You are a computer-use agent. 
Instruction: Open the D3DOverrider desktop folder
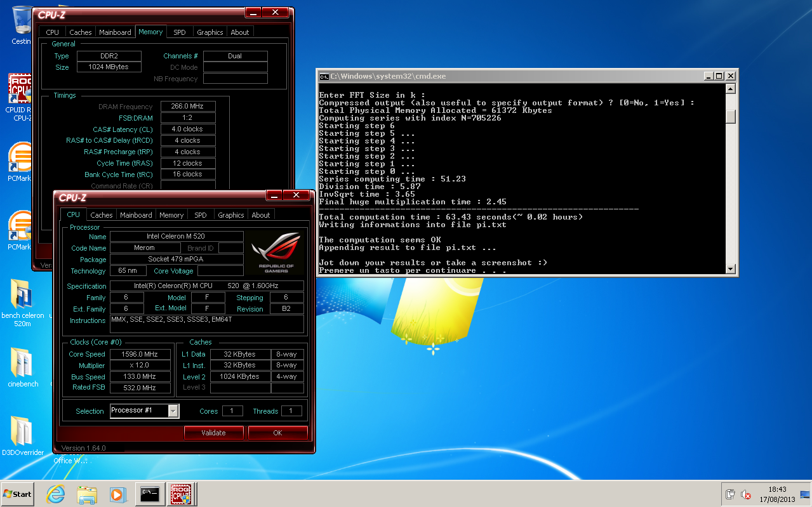(23, 436)
